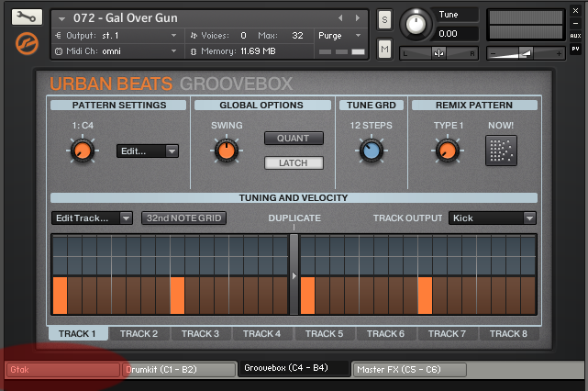This screenshot has height=391, width=588.
Task: Click the SWING knob
Action: coord(225,151)
